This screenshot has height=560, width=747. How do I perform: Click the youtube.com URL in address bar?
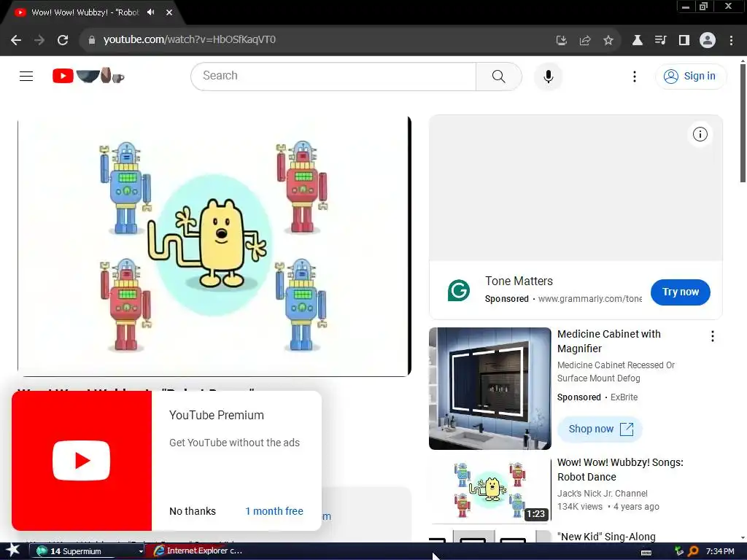[x=190, y=39]
